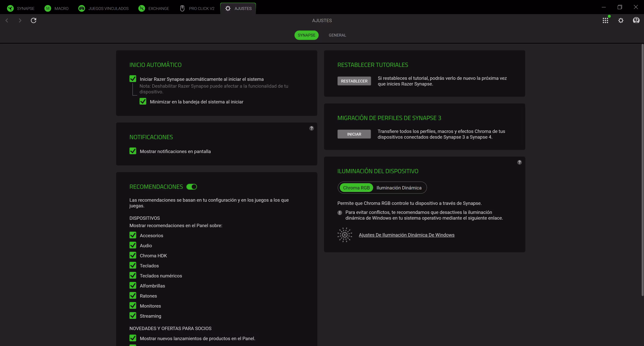This screenshot has height=346, width=644.
Task: Open settings from top-right gear icon
Action: click(x=621, y=20)
